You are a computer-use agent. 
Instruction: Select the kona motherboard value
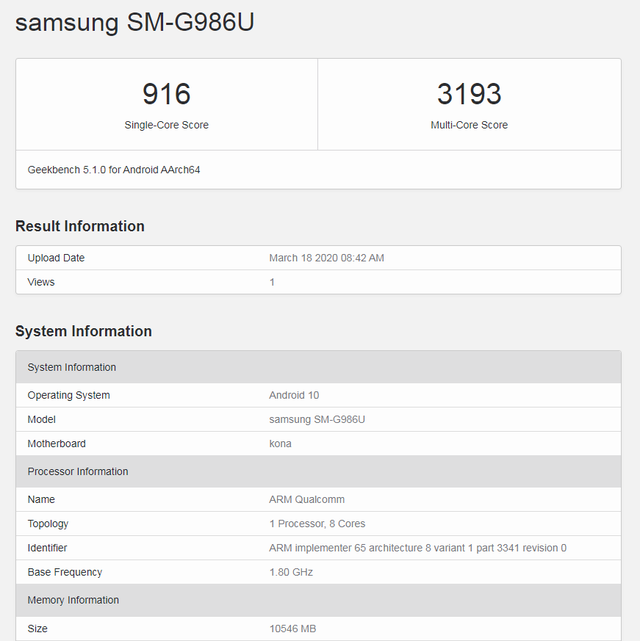280,444
